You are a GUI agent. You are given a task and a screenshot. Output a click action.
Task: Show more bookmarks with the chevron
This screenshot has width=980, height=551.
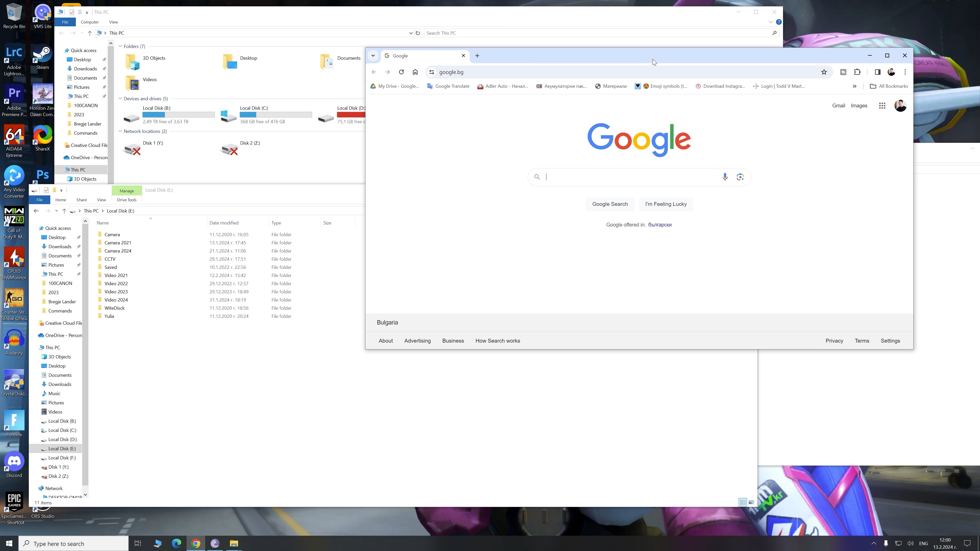pyautogui.click(x=854, y=86)
